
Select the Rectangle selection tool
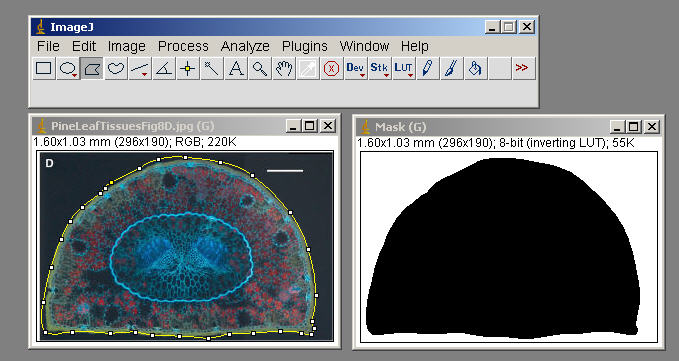click(44, 68)
